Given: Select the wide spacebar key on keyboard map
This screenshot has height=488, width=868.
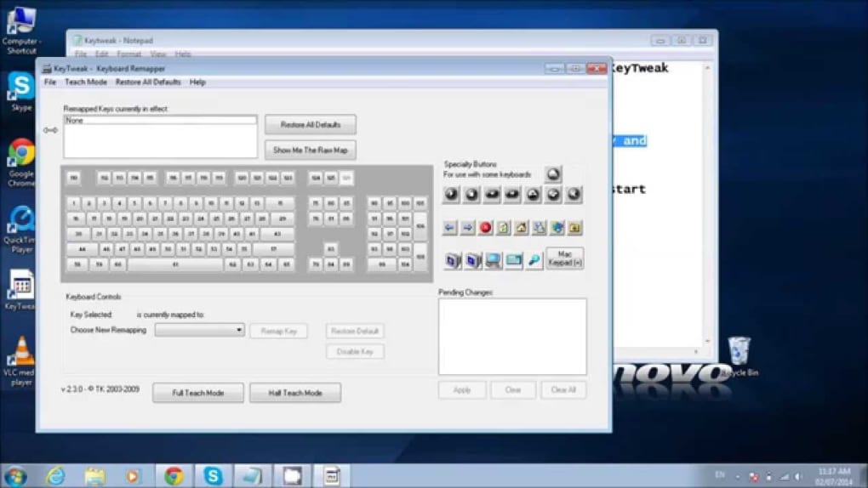Looking at the screenshot, I should [x=175, y=265].
